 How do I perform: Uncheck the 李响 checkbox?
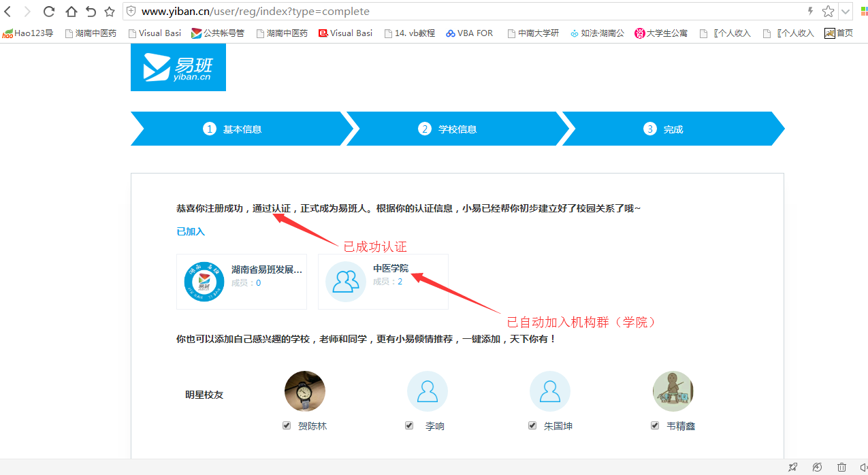click(x=409, y=425)
